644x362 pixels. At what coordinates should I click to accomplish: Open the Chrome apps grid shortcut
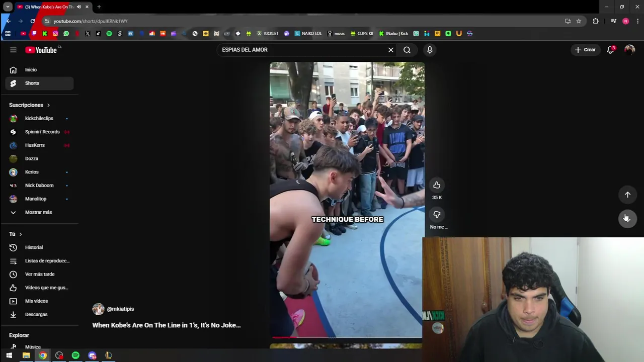pyautogui.click(x=8, y=34)
